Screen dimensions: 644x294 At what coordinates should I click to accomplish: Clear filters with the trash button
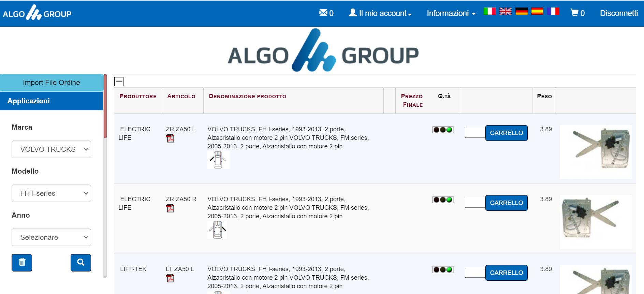22,263
